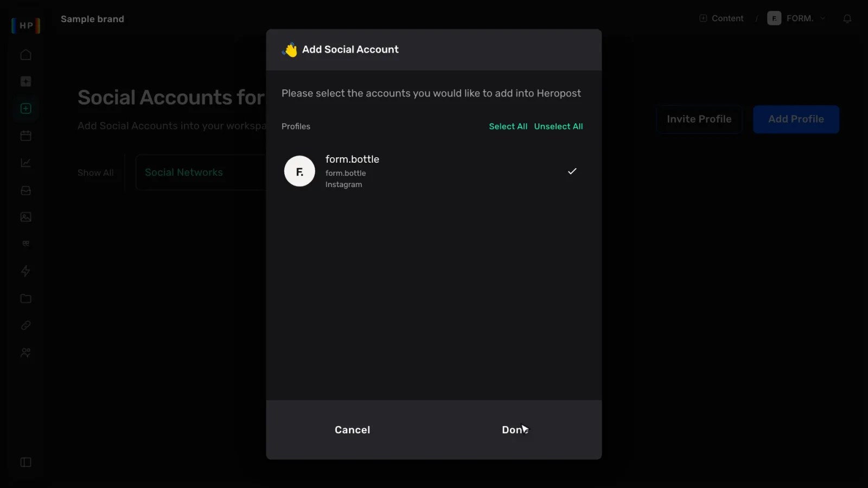The height and width of the screenshot is (488, 868).
Task: Open the folder sidebar icon
Action: click(x=25, y=298)
